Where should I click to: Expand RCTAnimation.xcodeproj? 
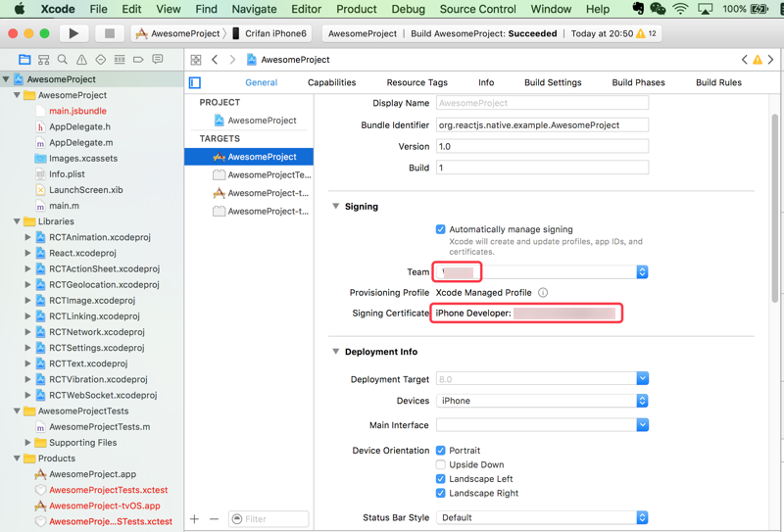pos(28,237)
